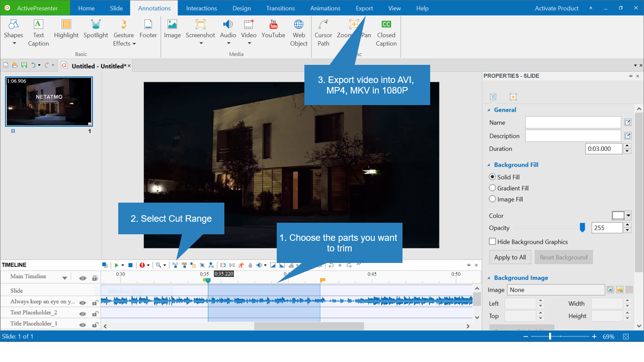Click the Apply to All button
The image size is (644, 362).
coord(510,257)
